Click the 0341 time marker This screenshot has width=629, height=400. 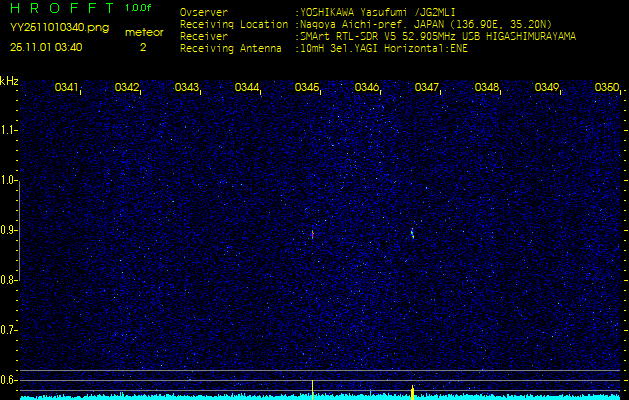point(67,87)
